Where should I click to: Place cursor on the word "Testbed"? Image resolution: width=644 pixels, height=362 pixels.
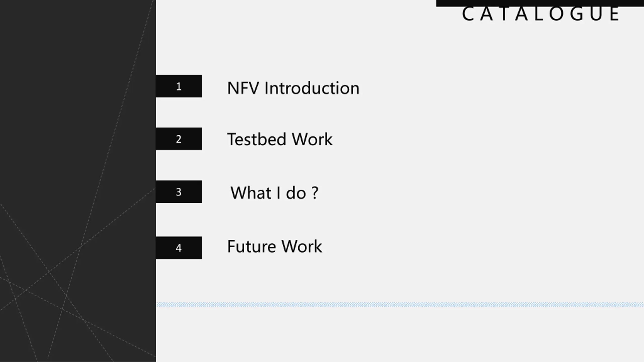(x=257, y=140)
